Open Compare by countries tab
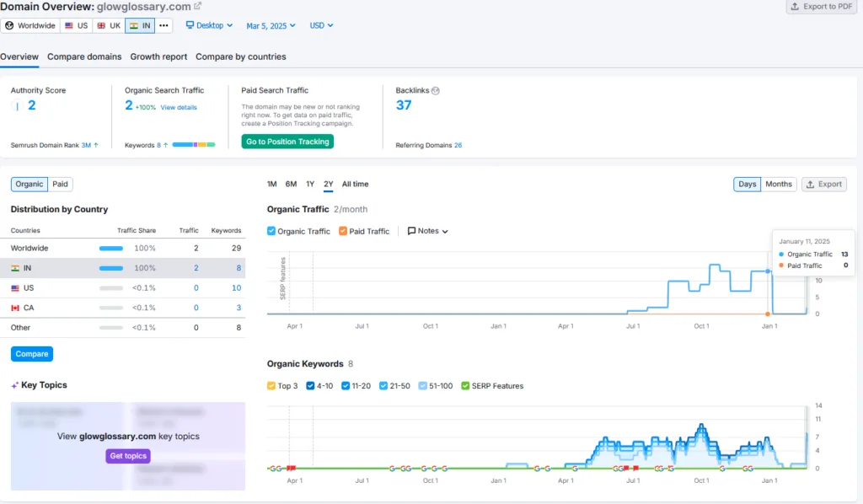 [x=240, y=56]
